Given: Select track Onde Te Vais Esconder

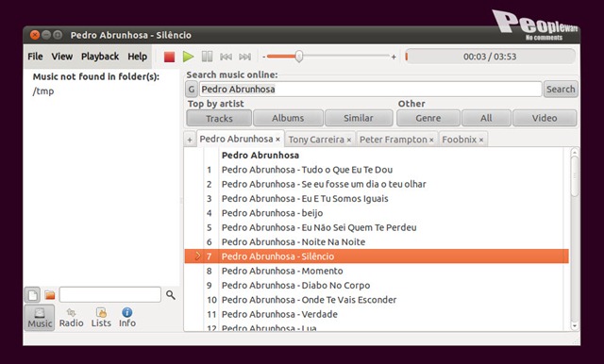Looking at the screenshot, I should point(377,300).
